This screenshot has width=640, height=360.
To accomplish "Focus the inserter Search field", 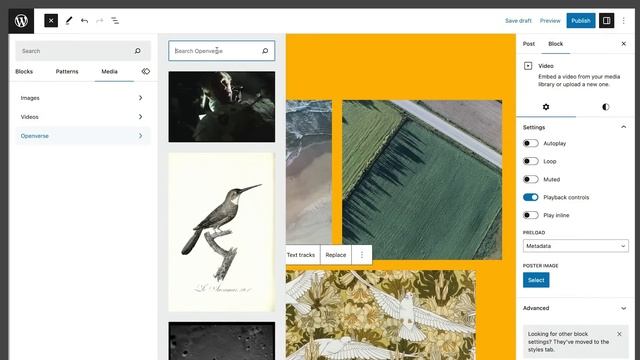I will [83, 51].
